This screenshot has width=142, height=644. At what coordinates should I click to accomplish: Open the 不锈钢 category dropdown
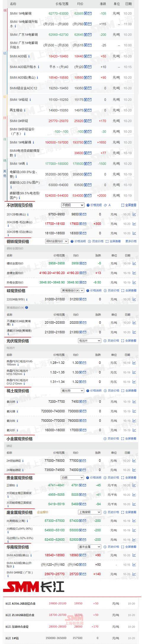click(x=73, y=205)
